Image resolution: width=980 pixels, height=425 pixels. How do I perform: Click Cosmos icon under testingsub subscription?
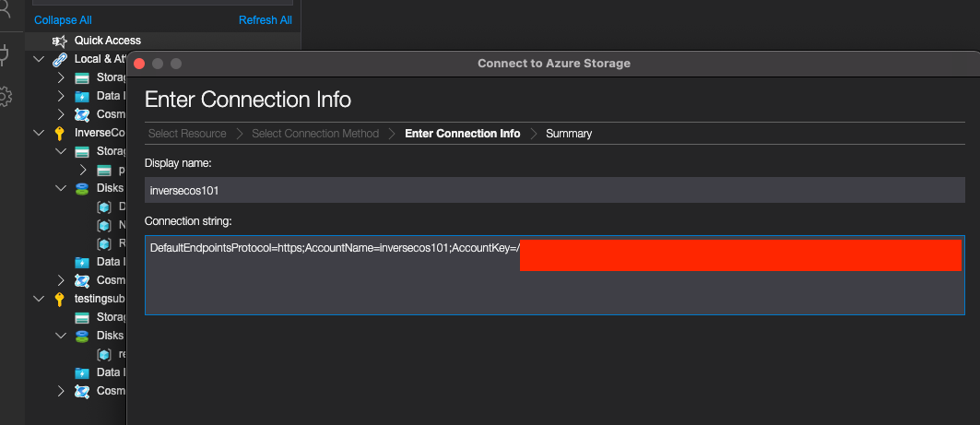point(82,391)
